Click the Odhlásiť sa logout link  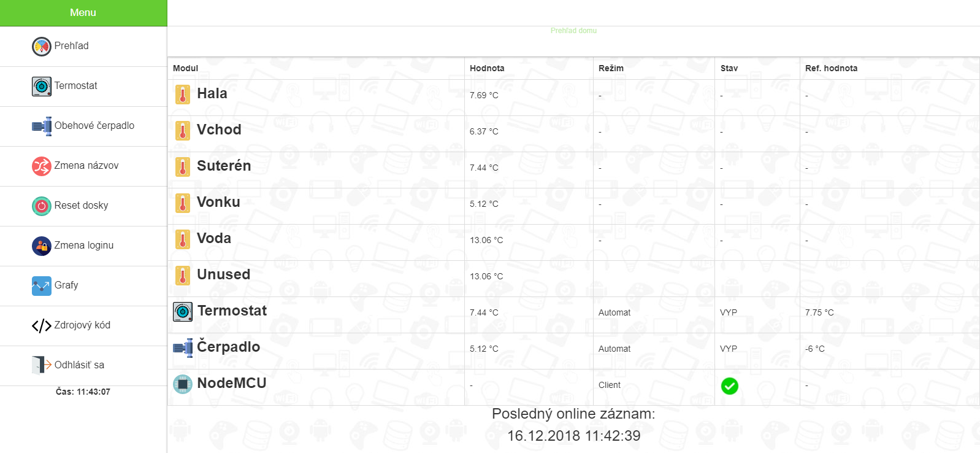click(x=79, y=365)
